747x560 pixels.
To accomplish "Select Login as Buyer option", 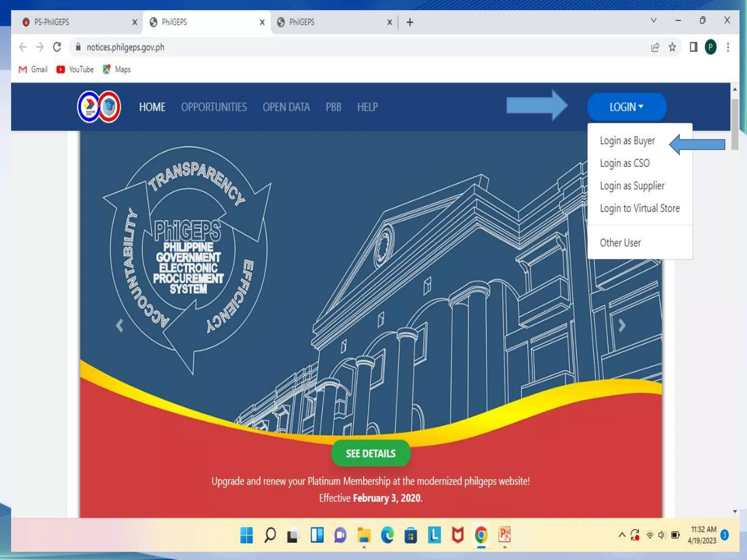I will click(627, 141).
